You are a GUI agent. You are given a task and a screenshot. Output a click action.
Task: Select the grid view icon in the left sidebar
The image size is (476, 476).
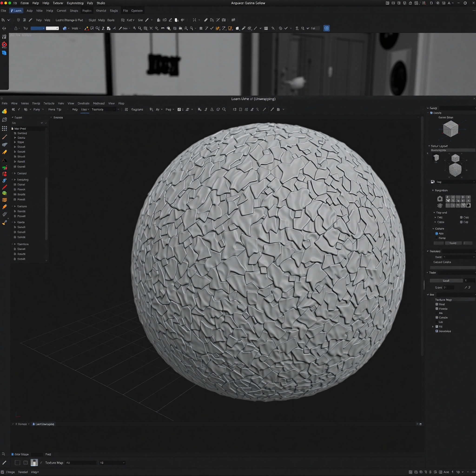click(4, 128)
